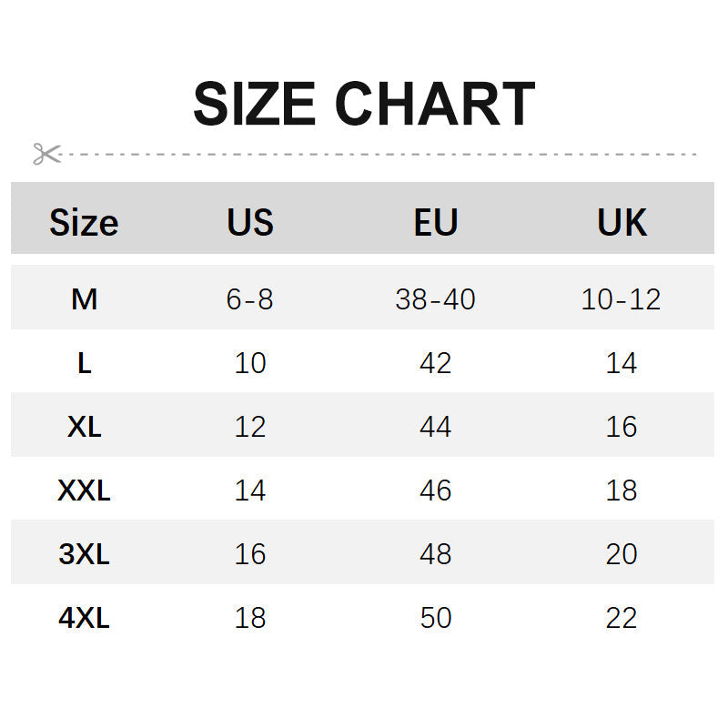Click the 3XL size row label
728x728 pixels.
pos(84,554)
